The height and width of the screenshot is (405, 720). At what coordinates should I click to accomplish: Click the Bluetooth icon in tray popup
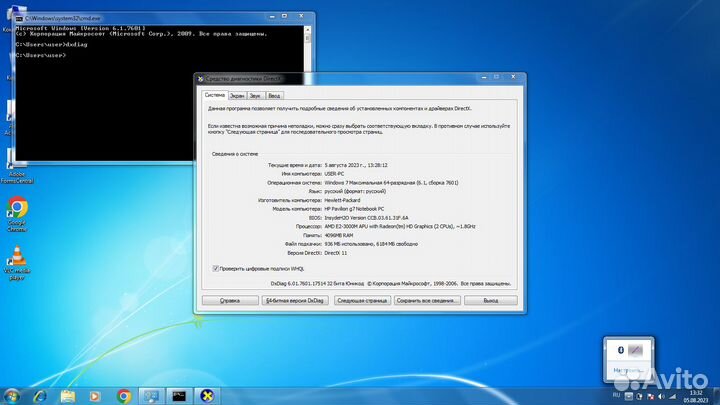pyautogui.click(x=620, y=350)
